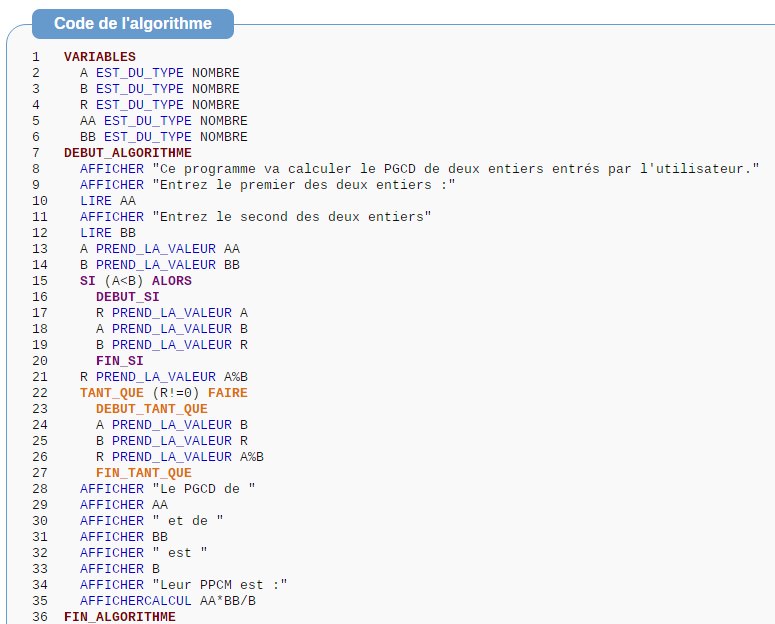775x624 pixels.
Task: Click the 'AFFICHER BB' line
Action: point(124,537)
